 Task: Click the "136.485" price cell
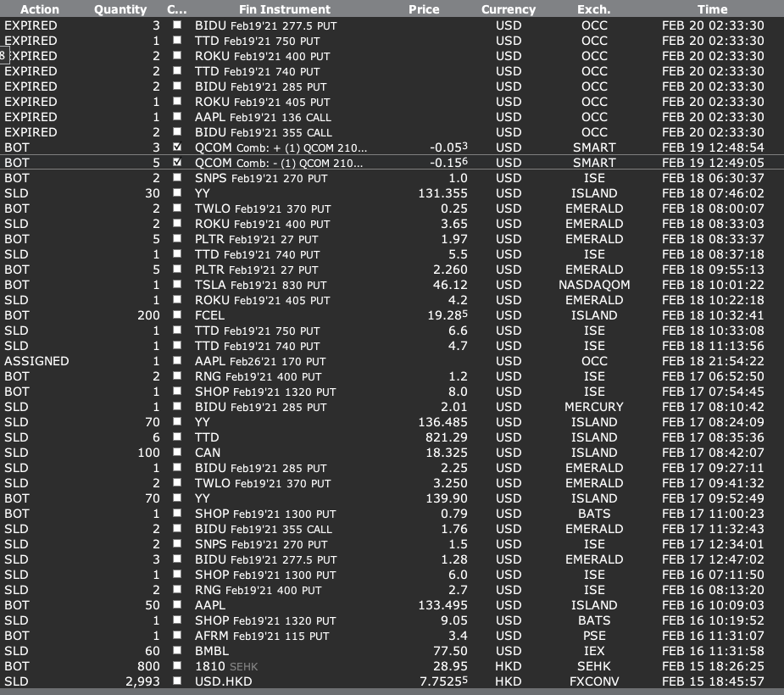coord(443,422)
